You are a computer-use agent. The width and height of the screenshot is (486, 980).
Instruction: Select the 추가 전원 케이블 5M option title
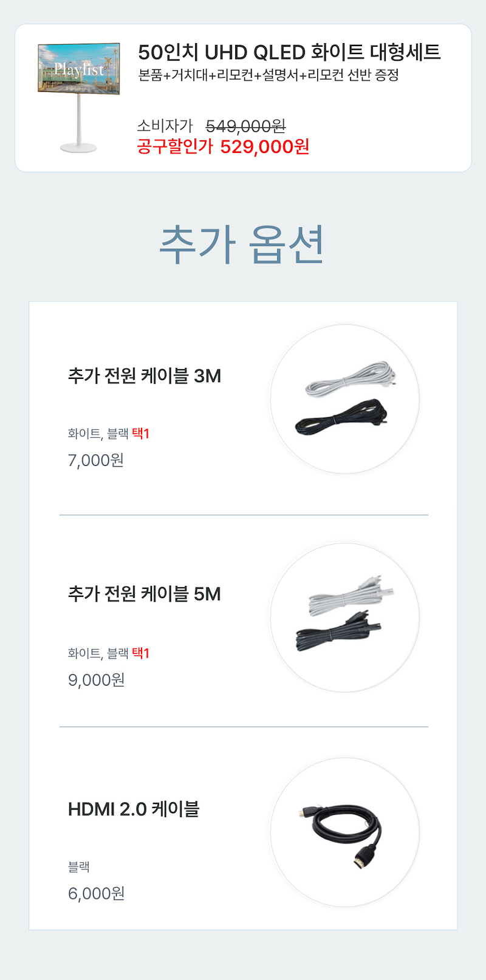pyautogui.click(x=145, y=594)
